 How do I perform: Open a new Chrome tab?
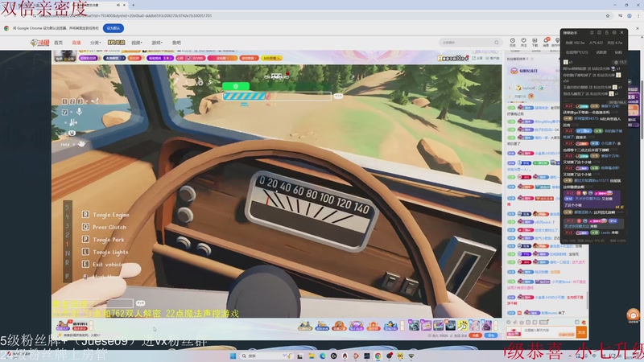(133, 5)
